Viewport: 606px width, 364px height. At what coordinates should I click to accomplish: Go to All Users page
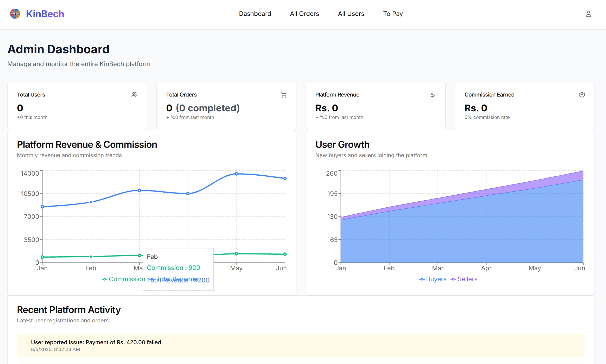click(351, 14)
